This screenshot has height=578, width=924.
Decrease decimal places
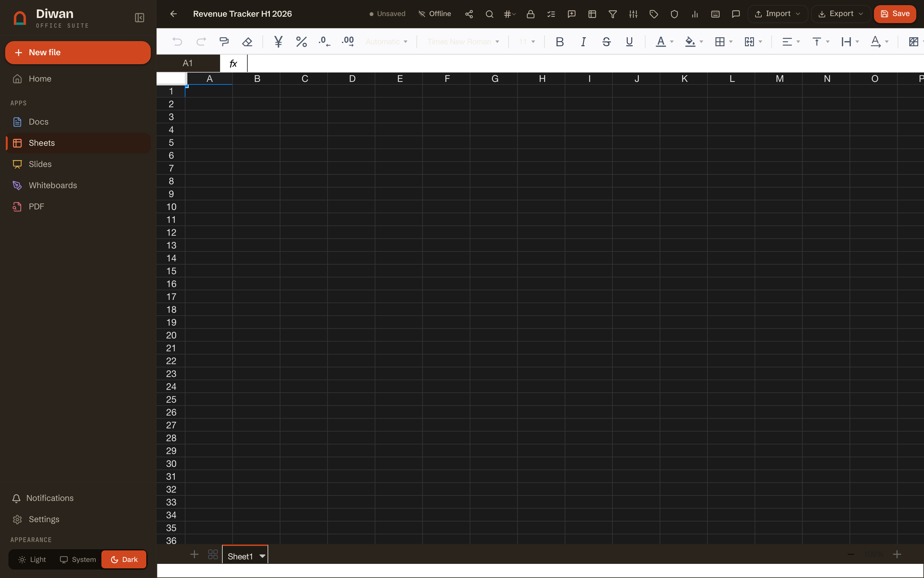coord(325,42)
